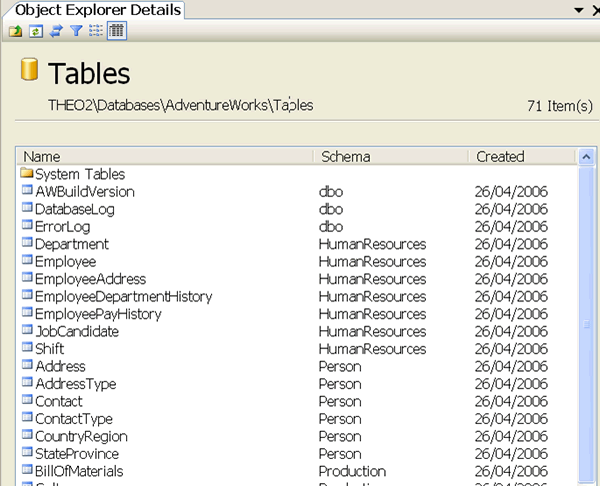Select the CountryRegion table entry
Image resolution: width=600 pixels, height=486 pixels.
81,436
